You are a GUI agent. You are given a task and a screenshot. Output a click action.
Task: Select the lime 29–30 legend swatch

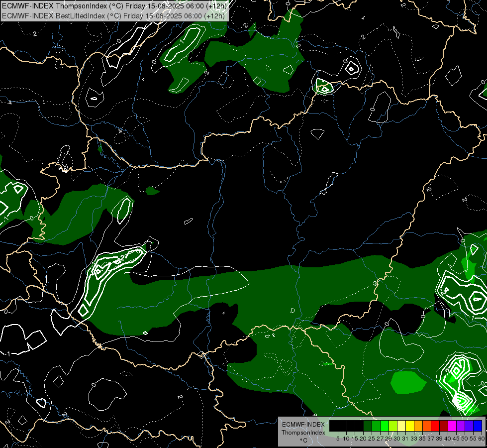pos(393,426)
